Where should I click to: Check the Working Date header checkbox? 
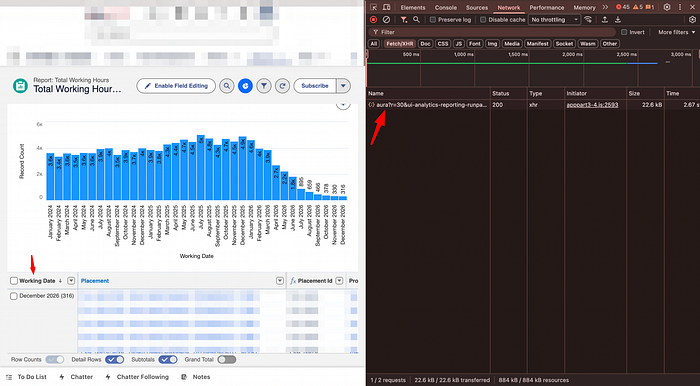(14, 281)
